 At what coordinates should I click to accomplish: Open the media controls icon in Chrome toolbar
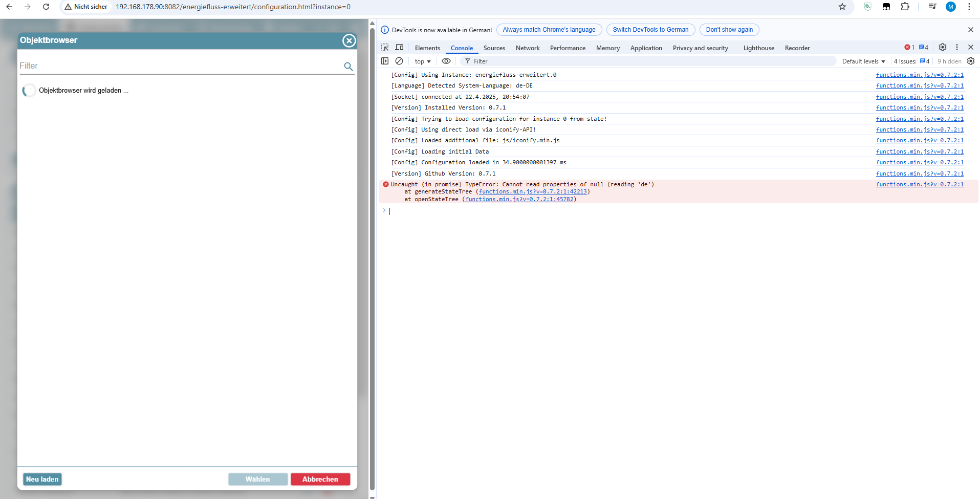[x=932, y=7]
